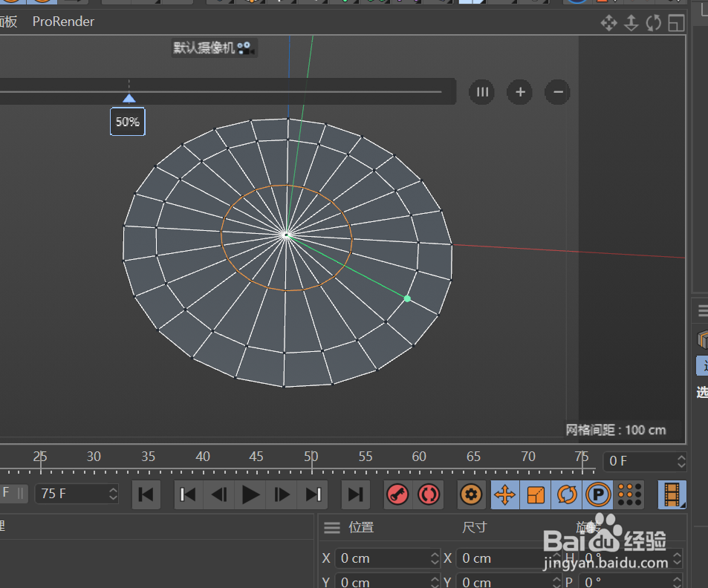Jump to the start of animation
Image resolution: width=708 pixels, height=588 pixels.
tap(146, 494)
